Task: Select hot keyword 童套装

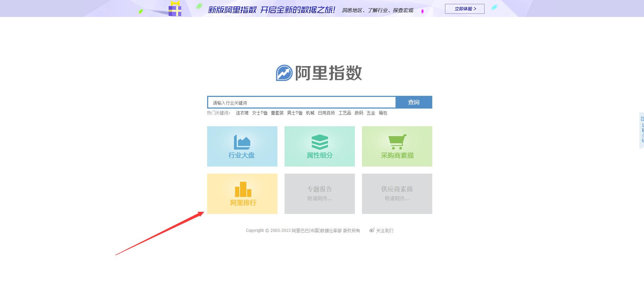Action: point(277,113)
